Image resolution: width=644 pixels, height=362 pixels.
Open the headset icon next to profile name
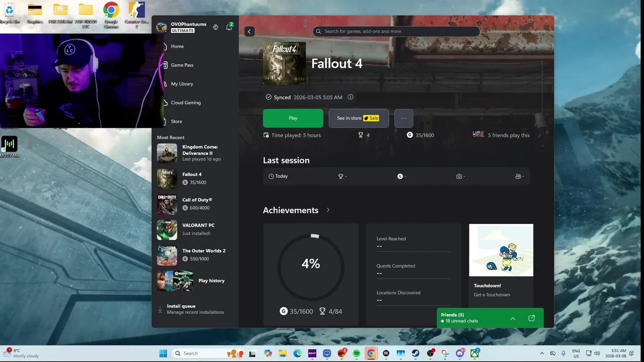[x=215, y=27]
